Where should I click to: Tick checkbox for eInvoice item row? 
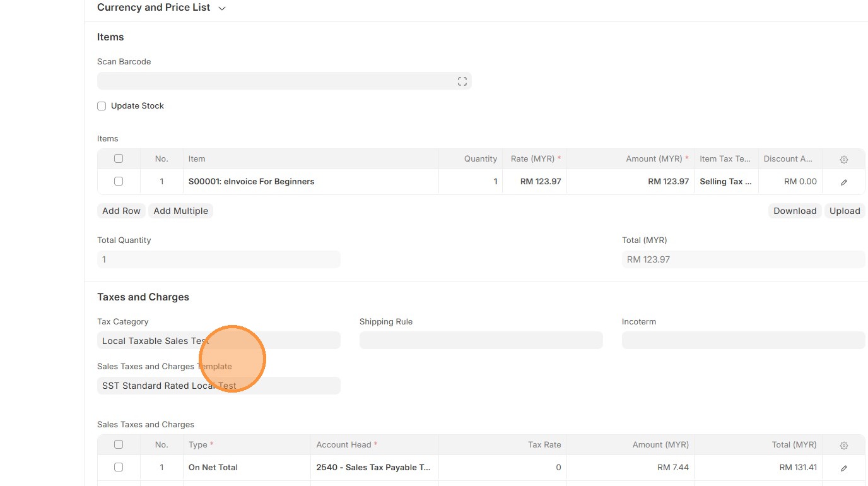pyautogui.click(x=119, y=181)
